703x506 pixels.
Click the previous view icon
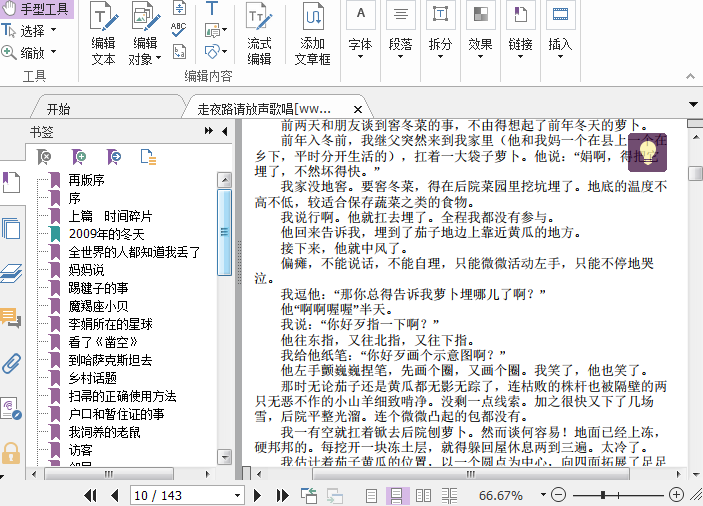coord(308,495)
